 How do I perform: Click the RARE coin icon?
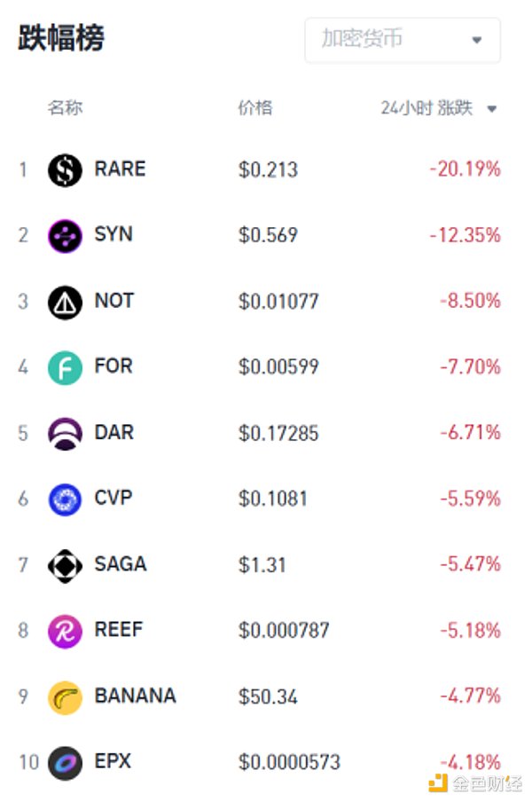coord(65,169)
